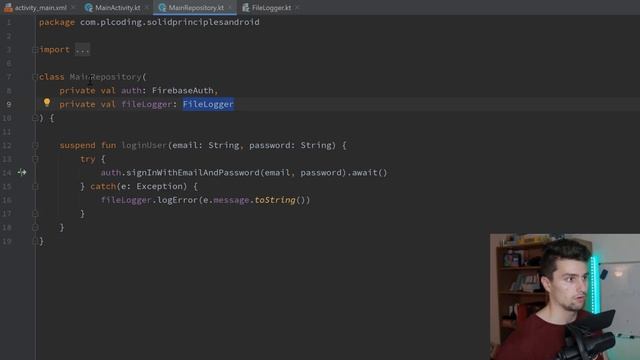Click the highlighted FileLogger type on line 9
The image size is (640, 360).
(208, 104)
